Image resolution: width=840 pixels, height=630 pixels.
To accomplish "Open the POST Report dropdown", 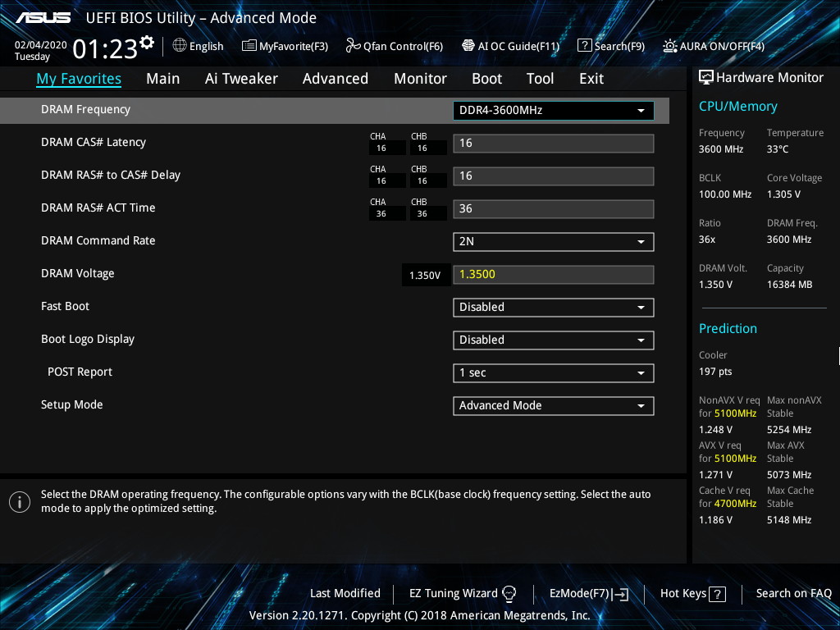I will click(554, 373).
